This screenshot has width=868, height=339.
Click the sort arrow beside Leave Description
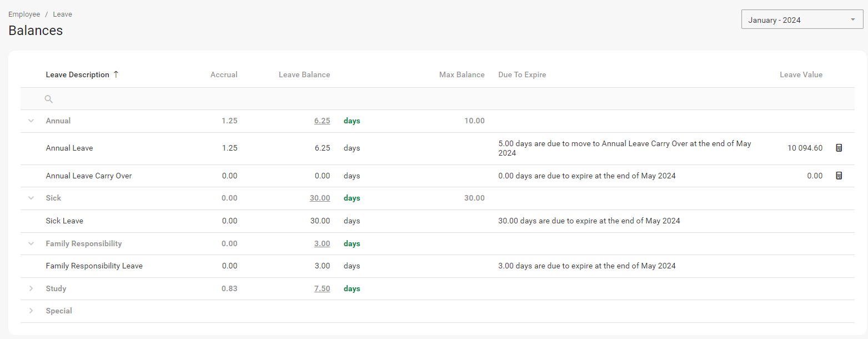point(116,74)
